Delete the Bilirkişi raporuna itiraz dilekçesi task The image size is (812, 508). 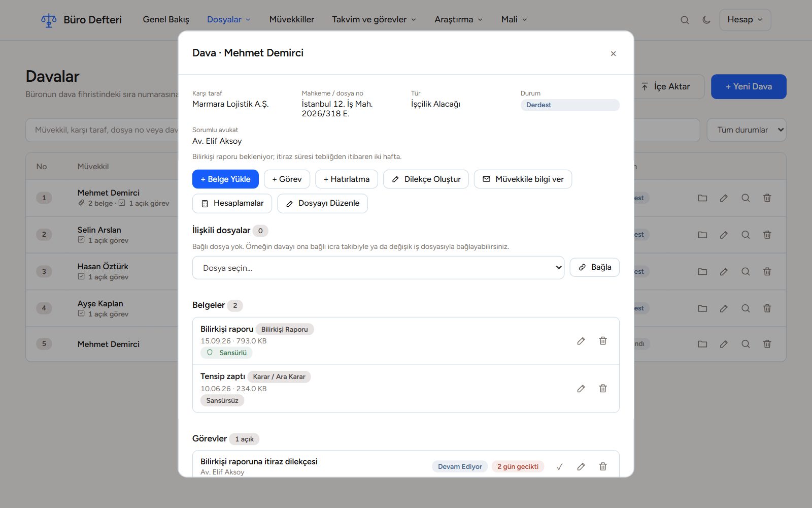603,466
